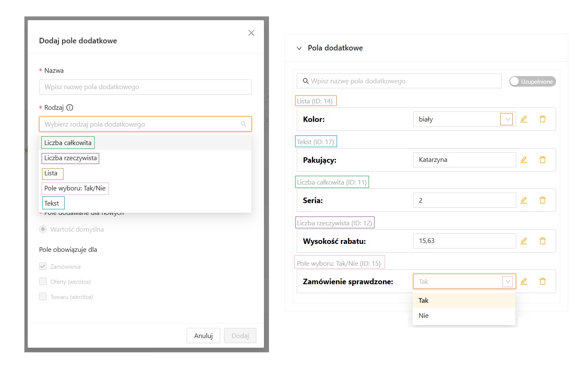Open the Kolor dropdown arrow
This screenshot has width=588, height=370.
click(507, 119)
